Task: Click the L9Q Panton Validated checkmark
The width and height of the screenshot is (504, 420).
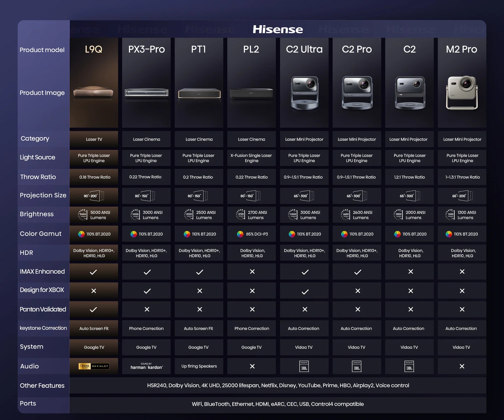Action: [93, 309]
